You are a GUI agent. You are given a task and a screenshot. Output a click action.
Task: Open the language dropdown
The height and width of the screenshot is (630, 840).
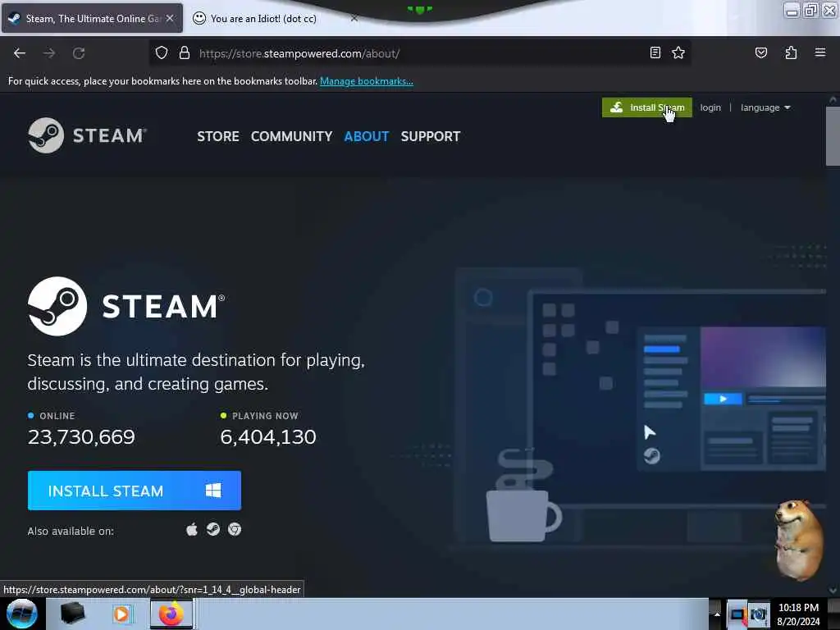765,107
